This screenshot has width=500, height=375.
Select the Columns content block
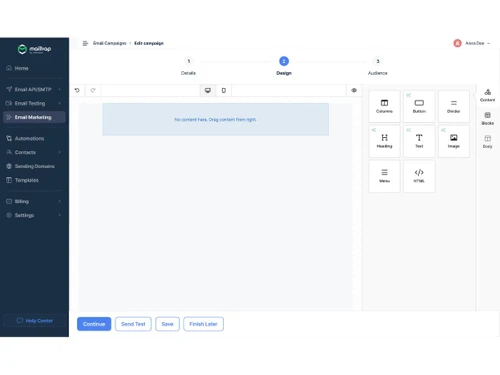click(384, 106)
